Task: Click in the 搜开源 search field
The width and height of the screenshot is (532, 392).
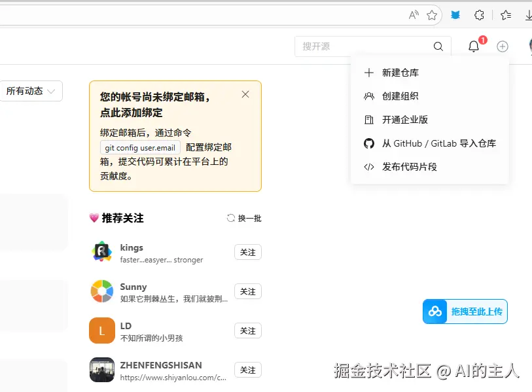Action: [x=373, y=46]
